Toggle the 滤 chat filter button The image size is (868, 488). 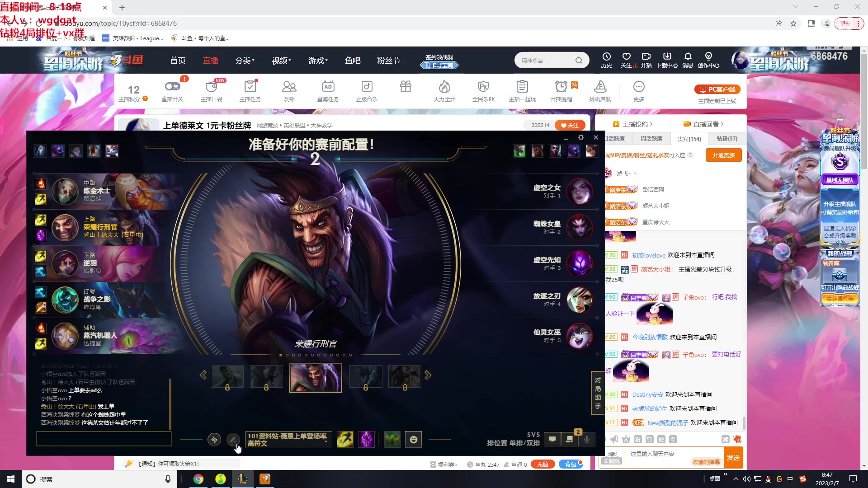point(725,439)
